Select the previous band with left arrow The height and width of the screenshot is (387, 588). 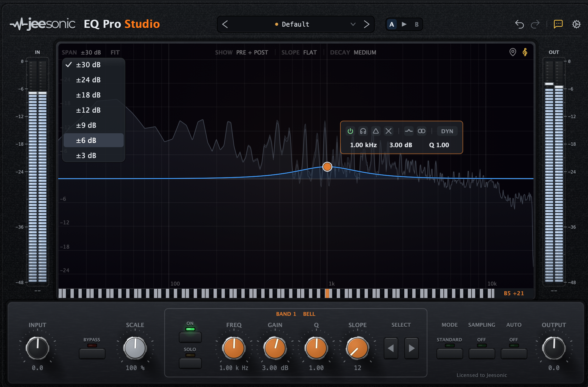pos(391,348)
